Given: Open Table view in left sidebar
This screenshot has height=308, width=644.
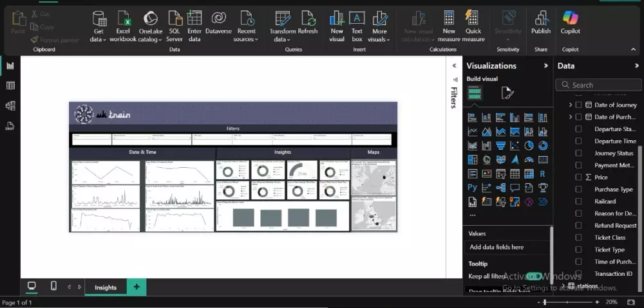Looking at the screenshot, I should [x=10, y=86].
